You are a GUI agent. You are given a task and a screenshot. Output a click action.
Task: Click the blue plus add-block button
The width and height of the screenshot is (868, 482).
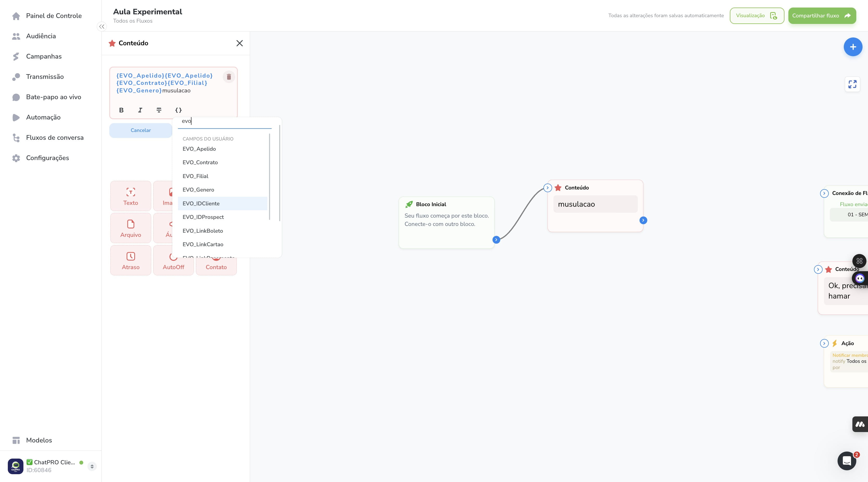[x=853, y=47]
